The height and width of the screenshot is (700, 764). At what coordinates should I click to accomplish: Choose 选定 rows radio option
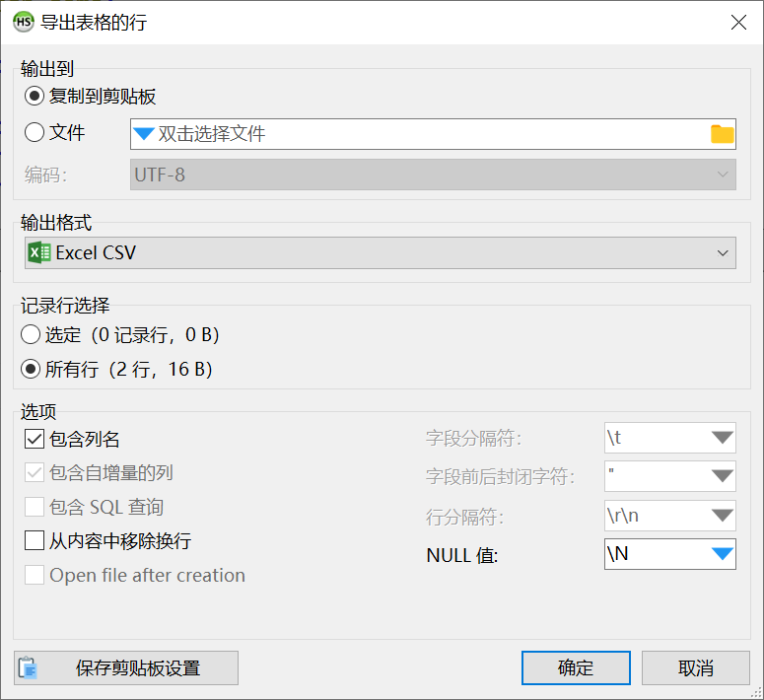[x=31, y=335]
